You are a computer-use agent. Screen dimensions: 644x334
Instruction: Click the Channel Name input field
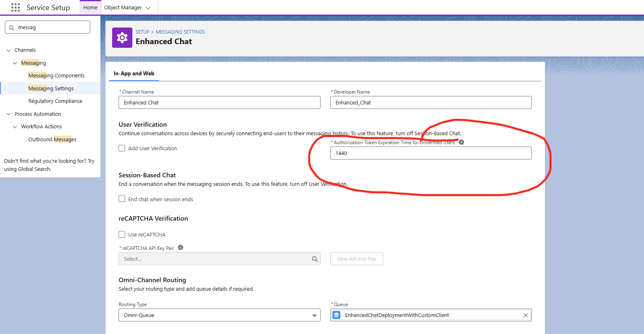pos(219,102)
